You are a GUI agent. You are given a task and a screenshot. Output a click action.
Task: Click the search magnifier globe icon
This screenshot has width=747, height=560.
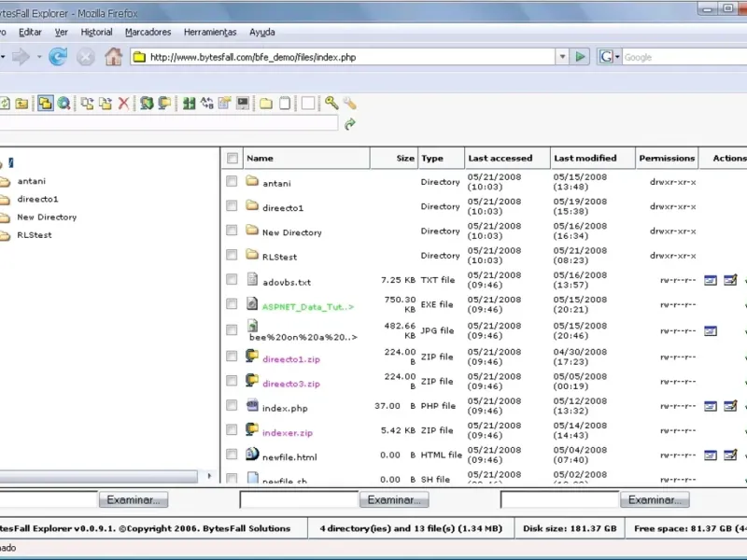[x=63, y=103]
